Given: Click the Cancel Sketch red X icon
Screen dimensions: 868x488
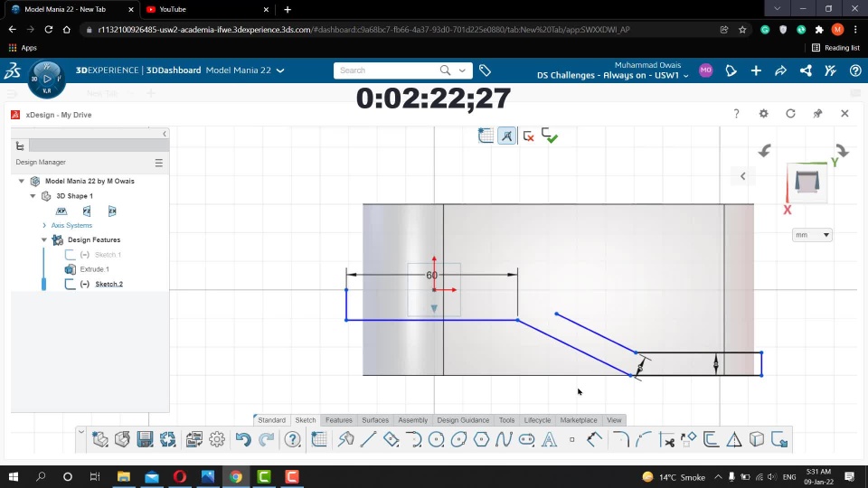Looking at the screenshot, I should click(x=529, y=136).
